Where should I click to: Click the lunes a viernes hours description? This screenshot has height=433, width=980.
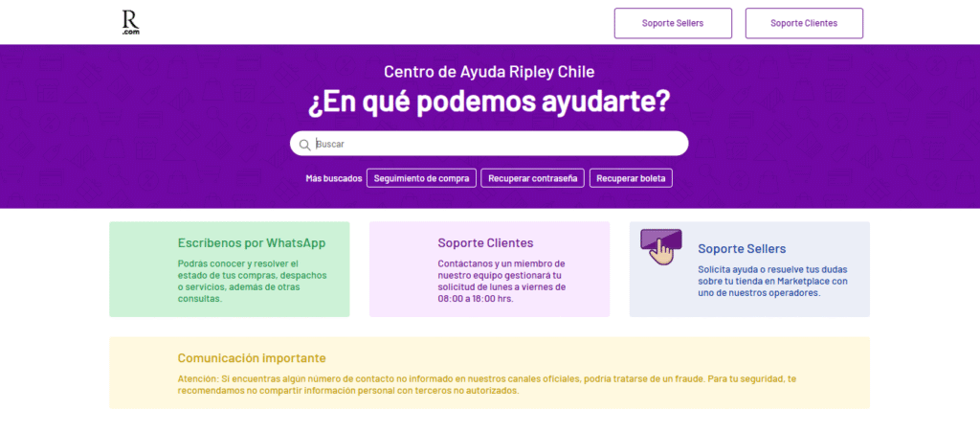(501, 281)
